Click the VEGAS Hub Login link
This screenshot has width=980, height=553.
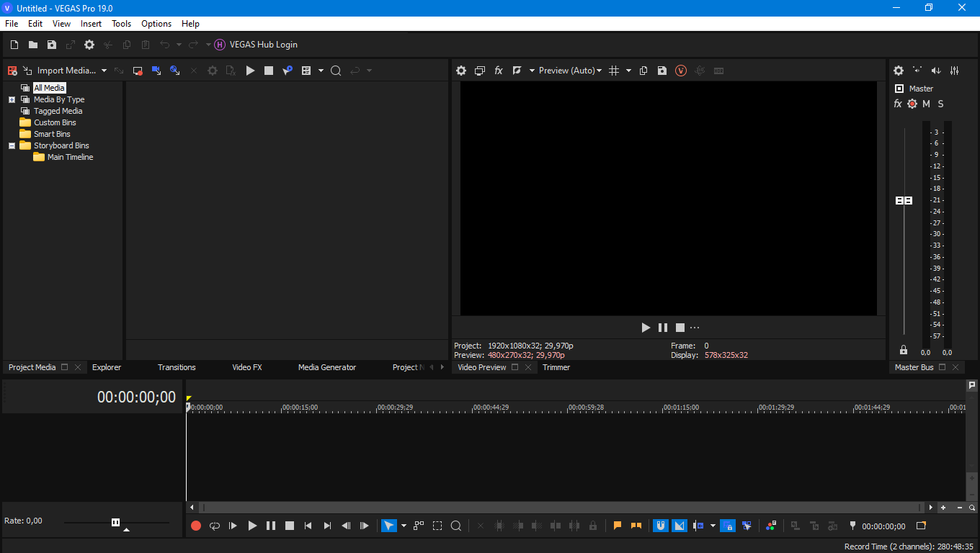click(256, 45)
